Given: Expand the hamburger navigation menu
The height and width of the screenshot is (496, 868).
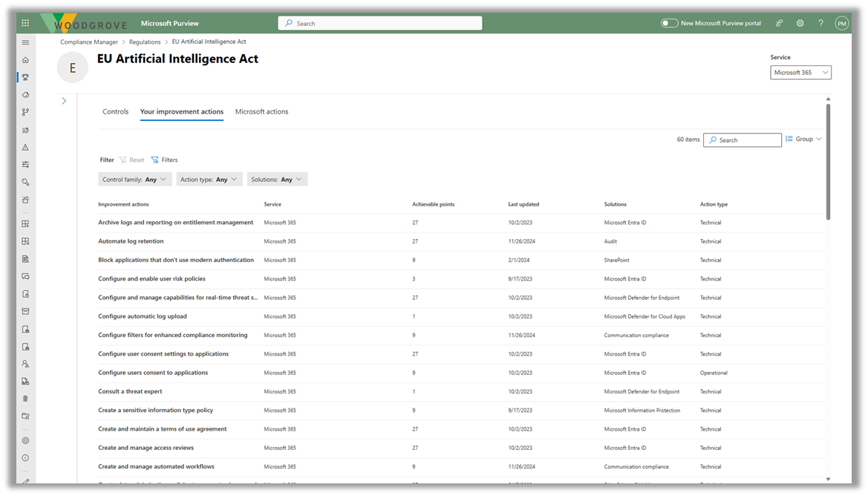Looking at the screenshot, I should pyautogui.click(x=25, y=42).
